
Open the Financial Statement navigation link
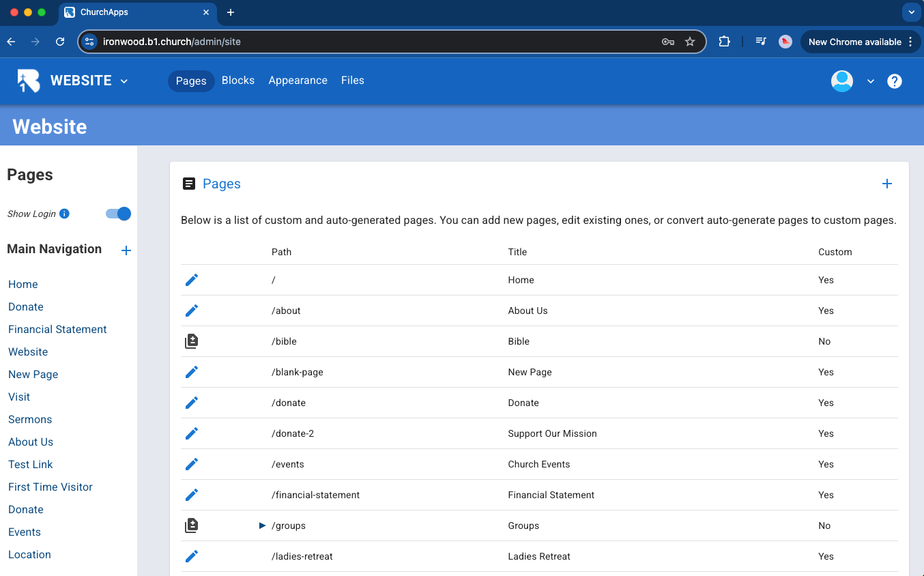(57, 329)
